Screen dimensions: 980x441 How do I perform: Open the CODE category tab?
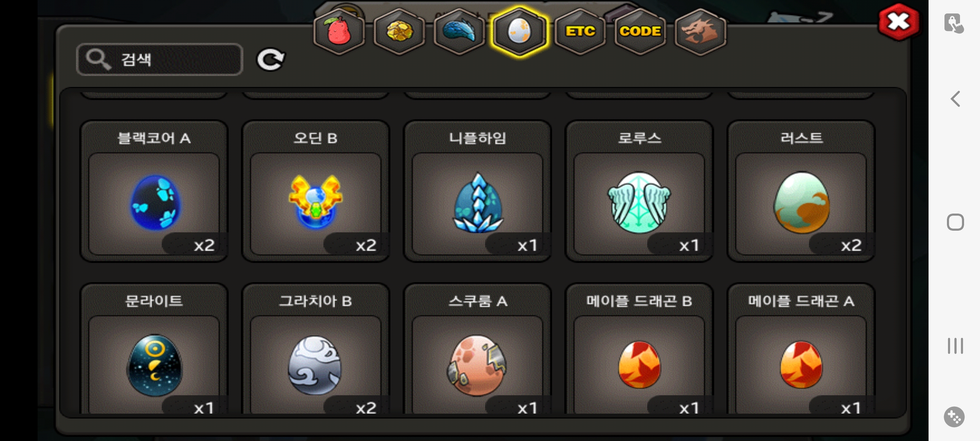[640, 32]
